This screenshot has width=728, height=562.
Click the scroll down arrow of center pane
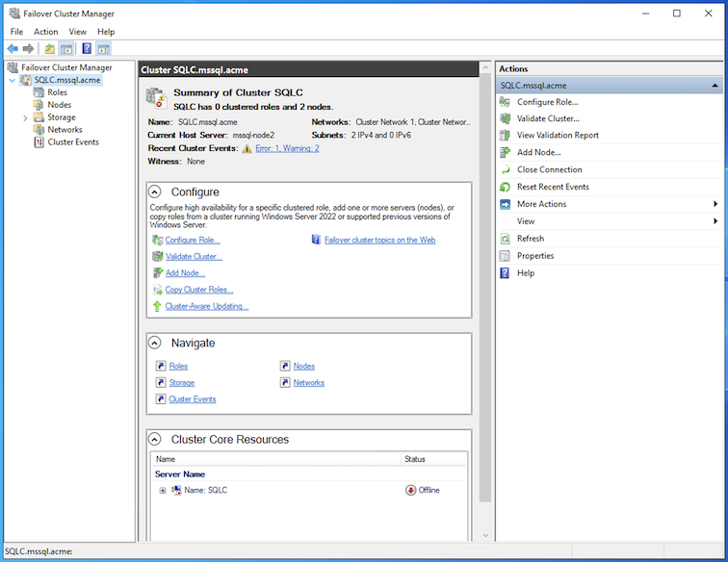pyautogui.click(x=485, y=535)
